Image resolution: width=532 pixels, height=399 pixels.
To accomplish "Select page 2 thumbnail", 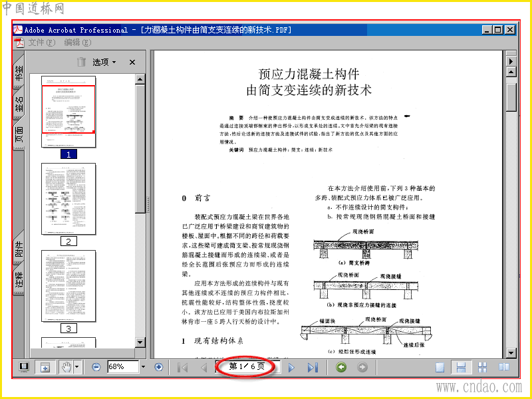I will click(x=68, y=199).
